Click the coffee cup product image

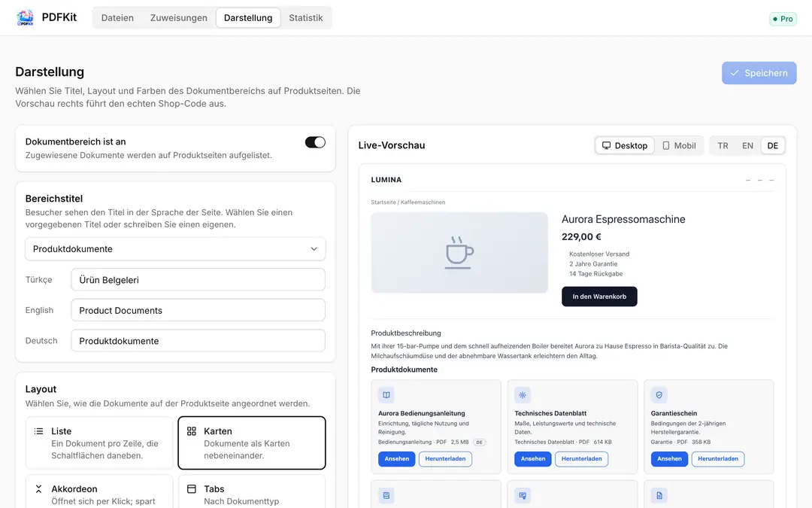(459, 252)
